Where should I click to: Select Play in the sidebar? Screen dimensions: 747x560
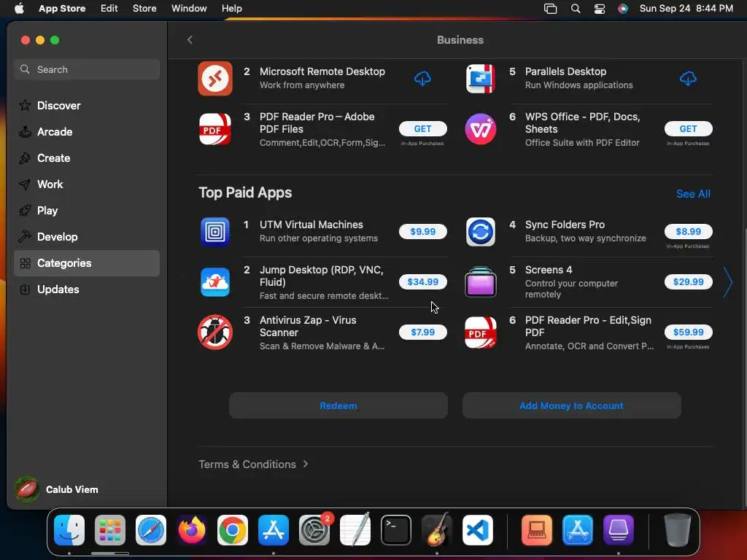click(87, 211)
